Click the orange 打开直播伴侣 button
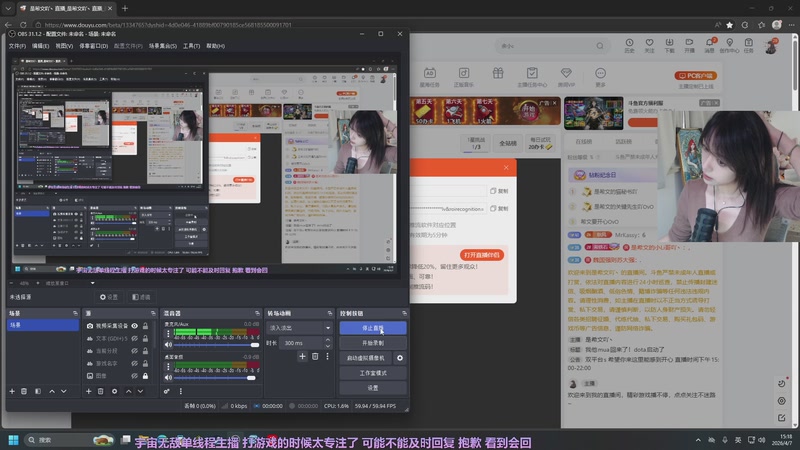Viewport: 800px width, 450px height. point(482,255)
